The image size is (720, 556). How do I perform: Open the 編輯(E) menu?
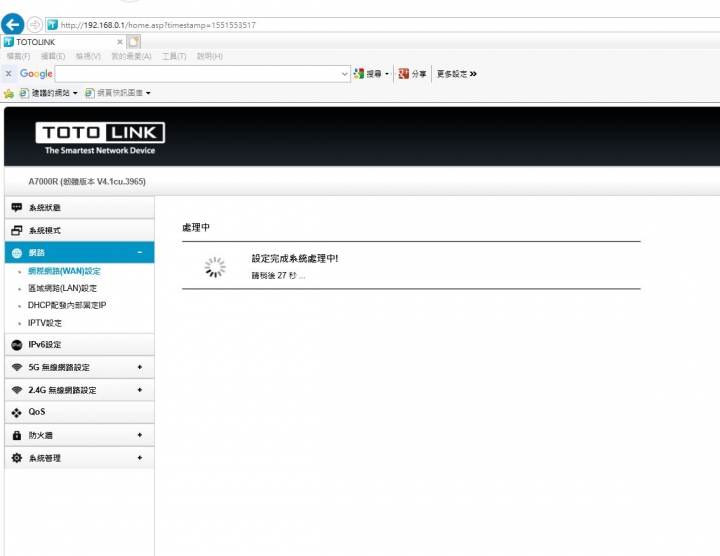coord(53,56)
